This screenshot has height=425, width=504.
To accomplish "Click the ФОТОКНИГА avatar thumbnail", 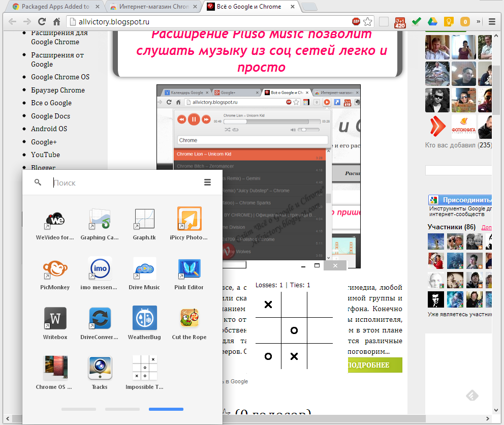I will (x=463, y=127).
